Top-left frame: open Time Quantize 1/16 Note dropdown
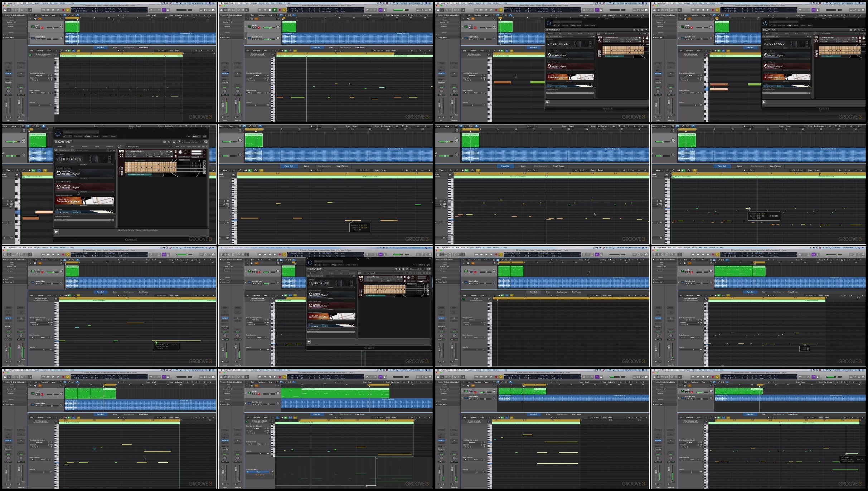868x491 pixels. (x=39, y=75)
